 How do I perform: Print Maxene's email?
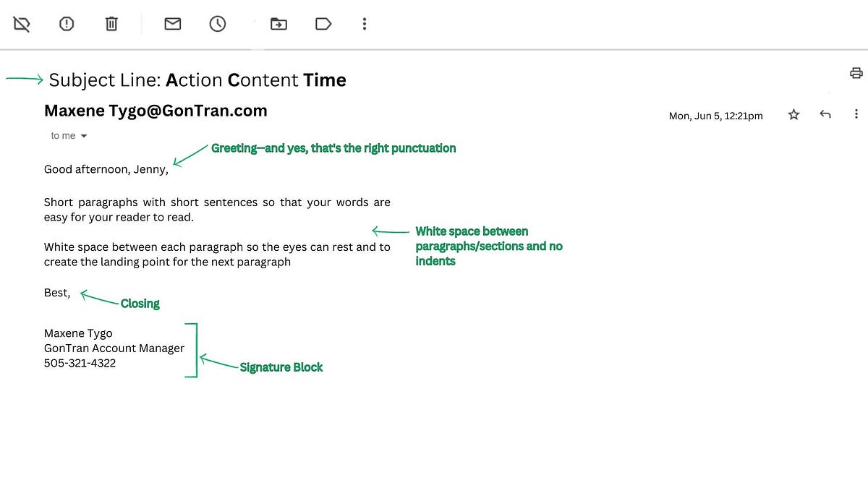click(856, 72)
